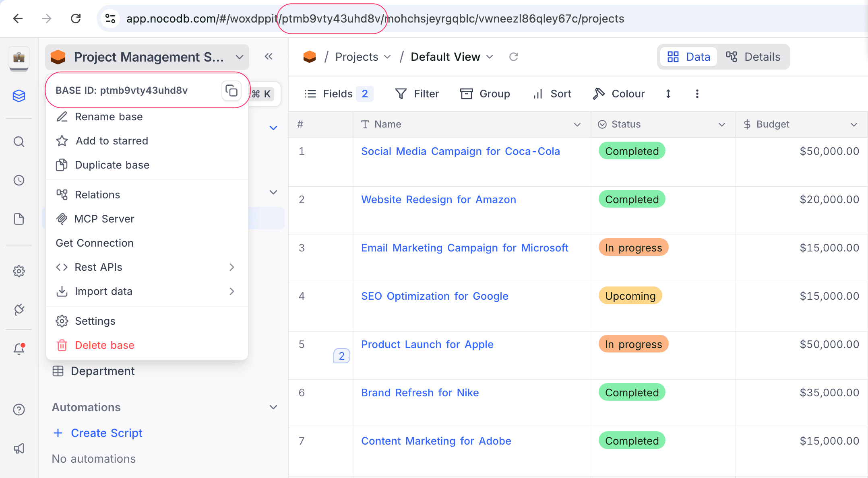Open the row height toolbar icon
The width and height of the screenshot is (868, 478).
(668, 94)
